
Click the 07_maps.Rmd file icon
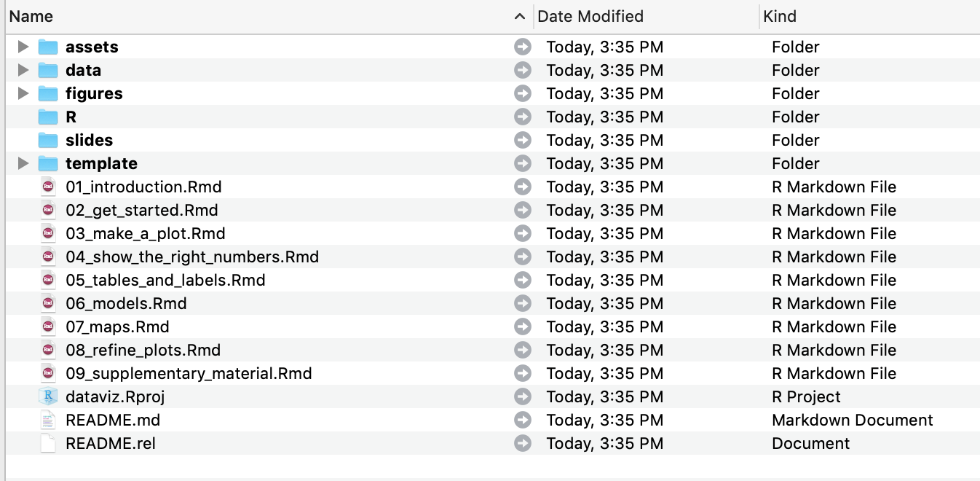48,327
